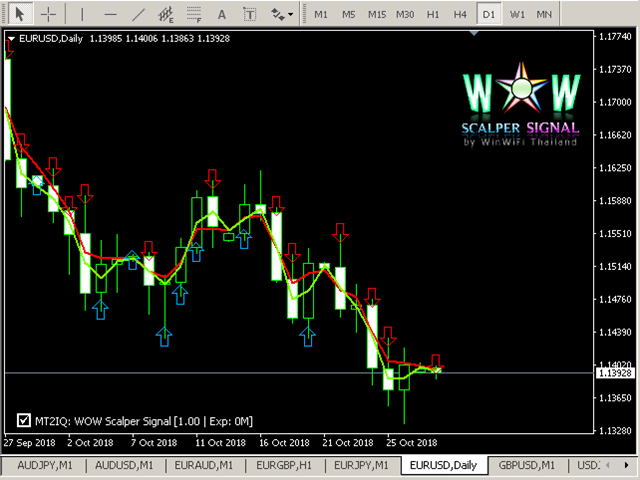
Task: Select the equidistant channel tool
Action: point(166,14)
